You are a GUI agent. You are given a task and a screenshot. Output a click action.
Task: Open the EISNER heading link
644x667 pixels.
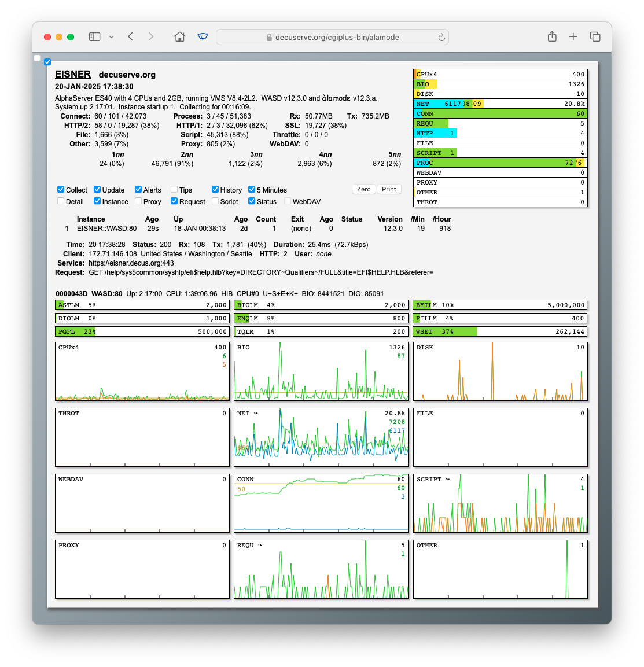73,74
